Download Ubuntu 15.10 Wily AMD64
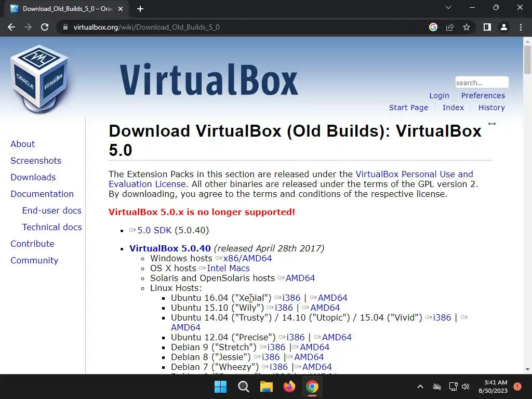 (x=325, y=308)
